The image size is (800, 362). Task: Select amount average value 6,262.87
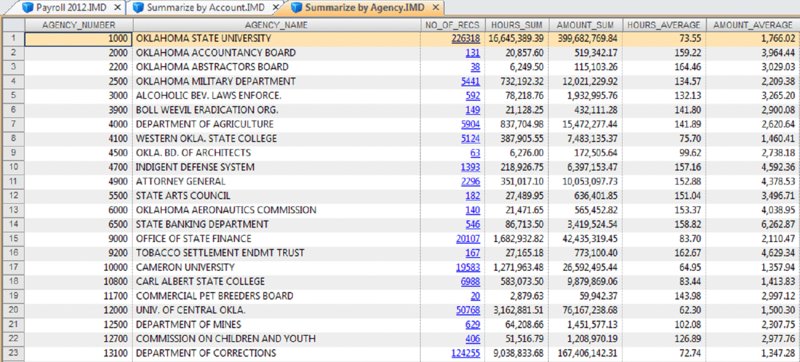[753, 224]
